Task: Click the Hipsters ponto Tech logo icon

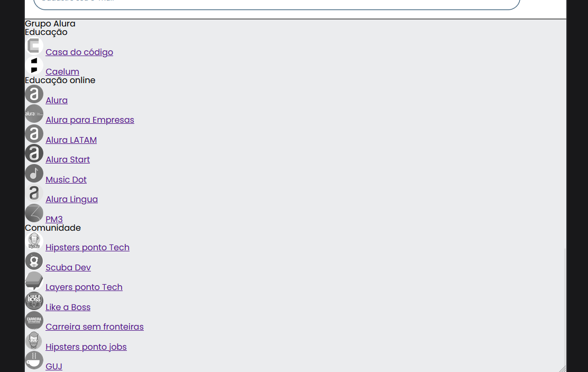Action: [34, 241]
